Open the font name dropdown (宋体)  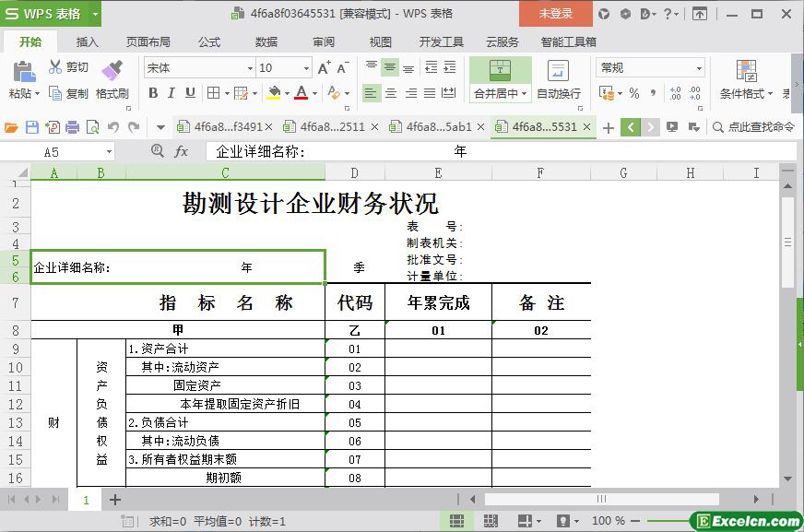[249, 68]
